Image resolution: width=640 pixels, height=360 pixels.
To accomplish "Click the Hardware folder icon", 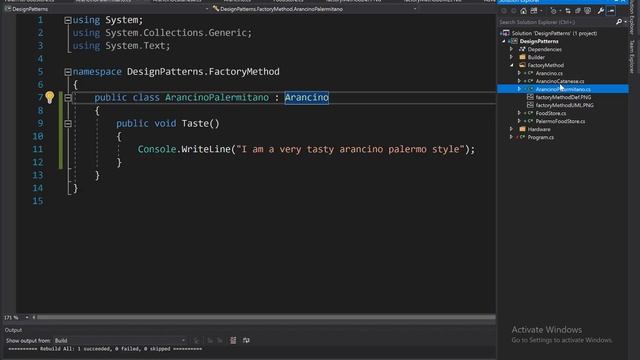I will 522,129.
